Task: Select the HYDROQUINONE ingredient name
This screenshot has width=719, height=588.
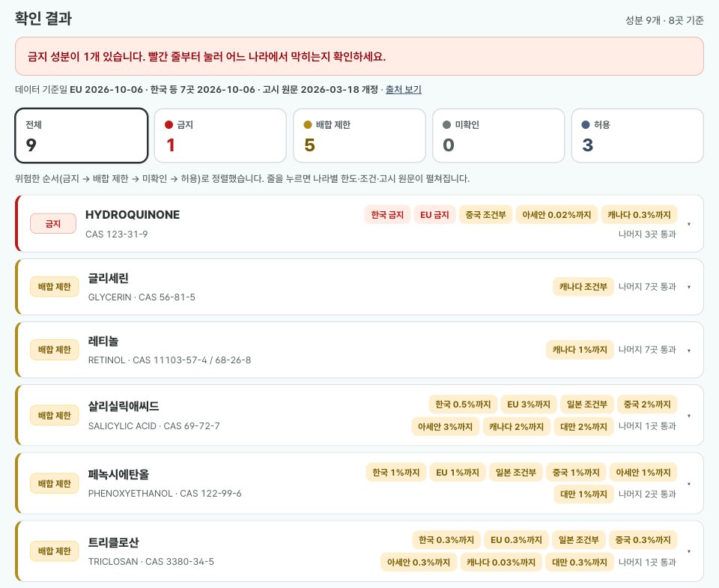Action: tap(133, 215)
